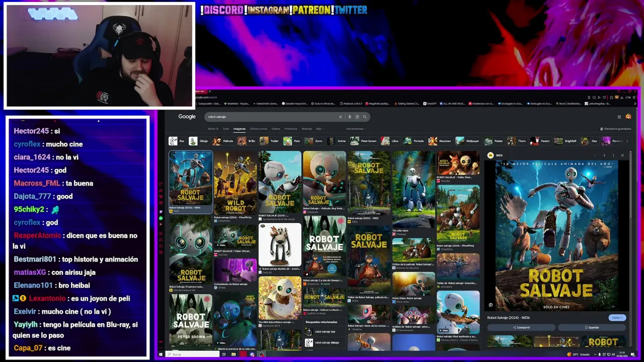Image resolution: width=644 pixels, height=362 pixels.
Task: Open the IMDb source icon in preview
Action: click(x=491, y=155)
